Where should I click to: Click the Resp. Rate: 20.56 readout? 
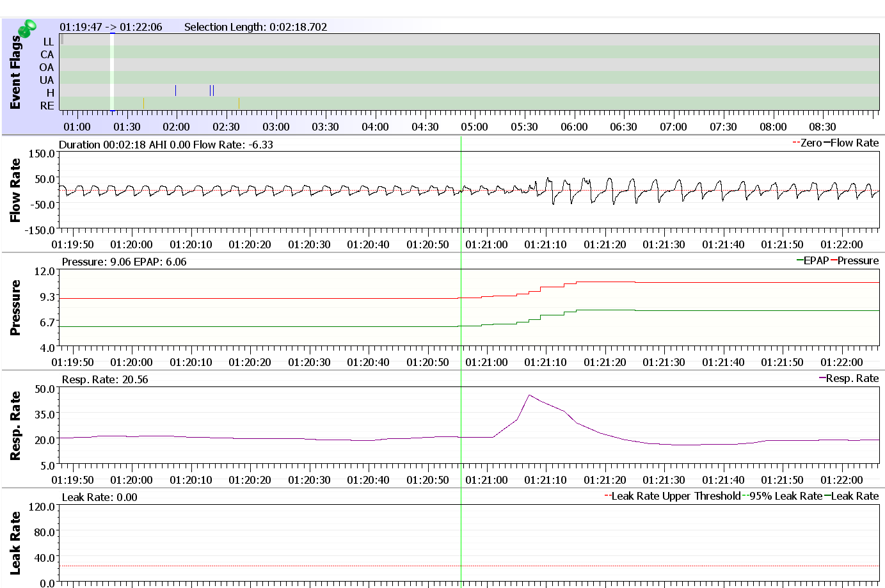pos(105,379)
